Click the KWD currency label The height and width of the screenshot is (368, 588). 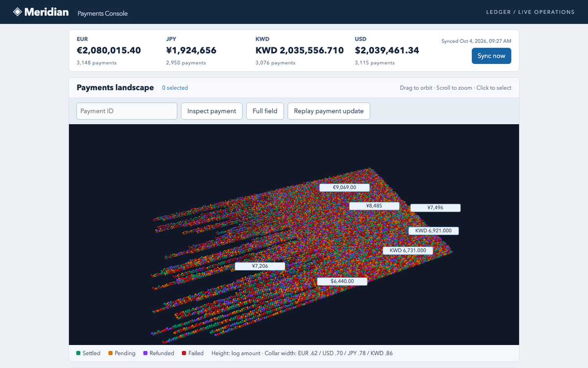coord(263,39)
